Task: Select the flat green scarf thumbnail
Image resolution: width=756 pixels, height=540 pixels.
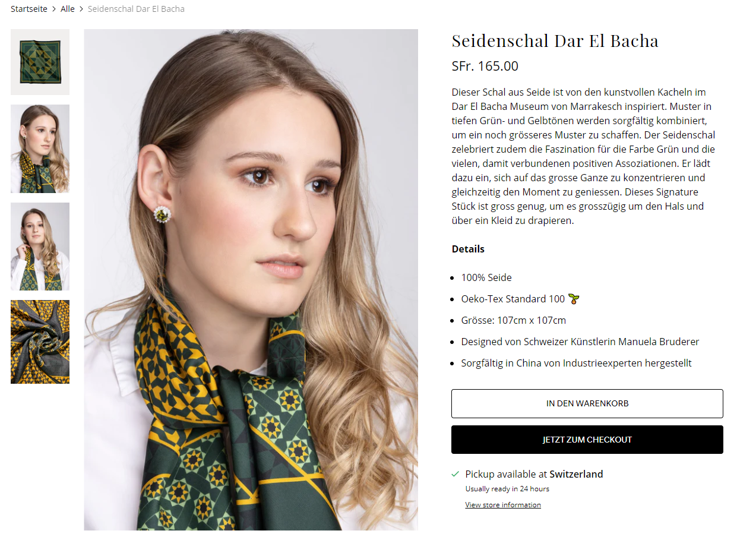Action: tap(40, 62)
